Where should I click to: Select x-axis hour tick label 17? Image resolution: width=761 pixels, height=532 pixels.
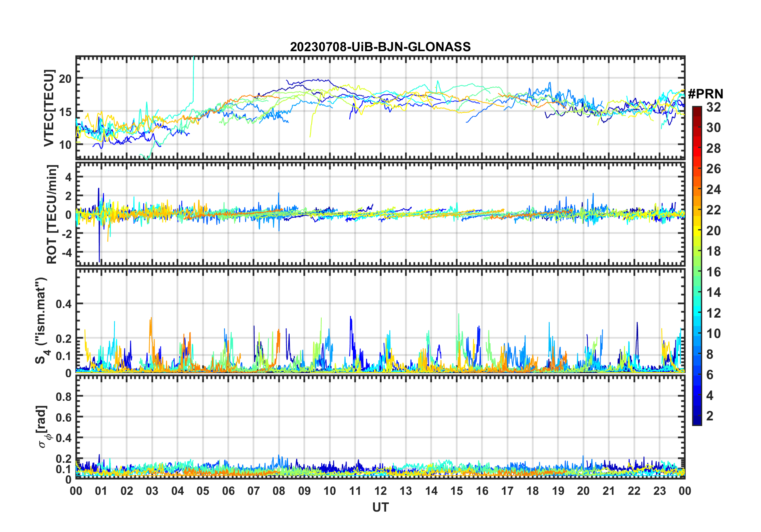pos(507,491)
